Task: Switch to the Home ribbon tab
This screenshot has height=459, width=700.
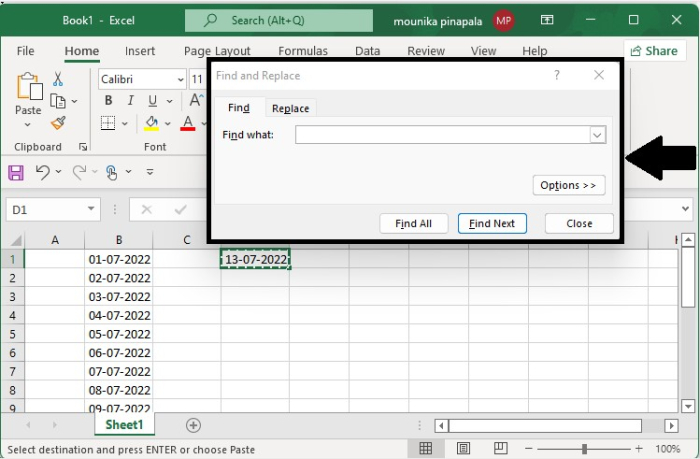Action: tap(82, 51)
